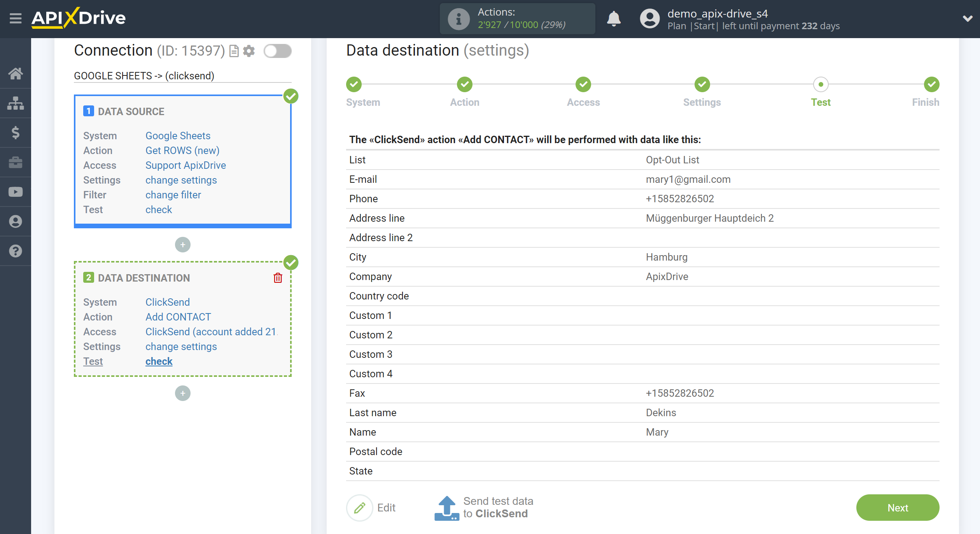Open the connection notes document icon
Viewport: 980px width, 534px height.
[234, 51]
